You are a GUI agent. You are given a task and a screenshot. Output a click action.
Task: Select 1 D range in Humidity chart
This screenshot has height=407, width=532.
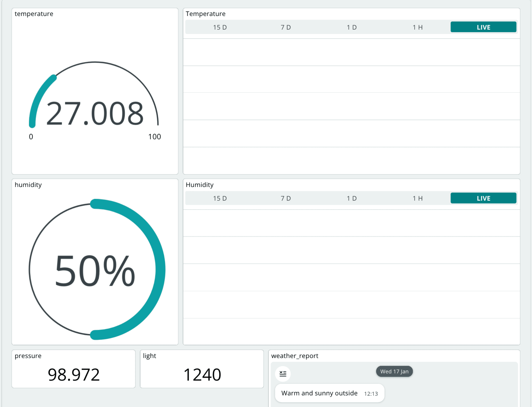tap(351, 198)
